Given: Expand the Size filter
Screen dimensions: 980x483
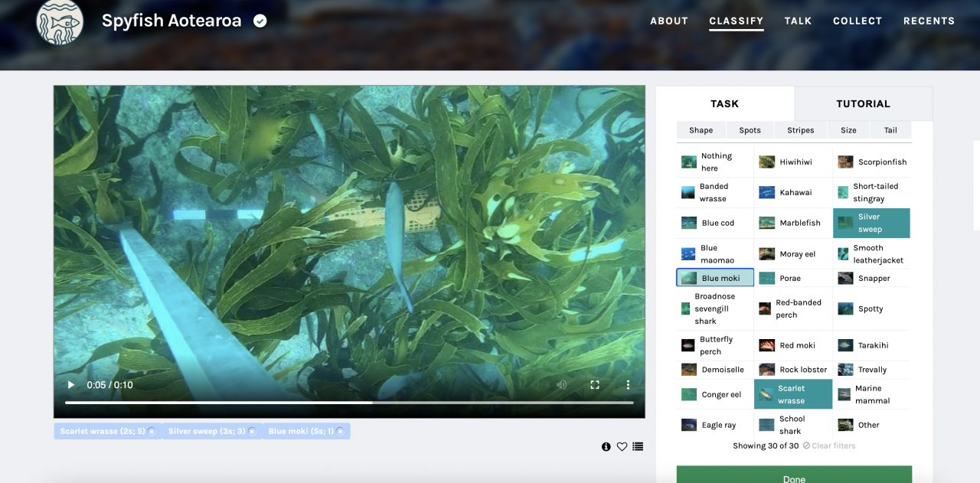Looking at the screenshot, I should (848, 130).
